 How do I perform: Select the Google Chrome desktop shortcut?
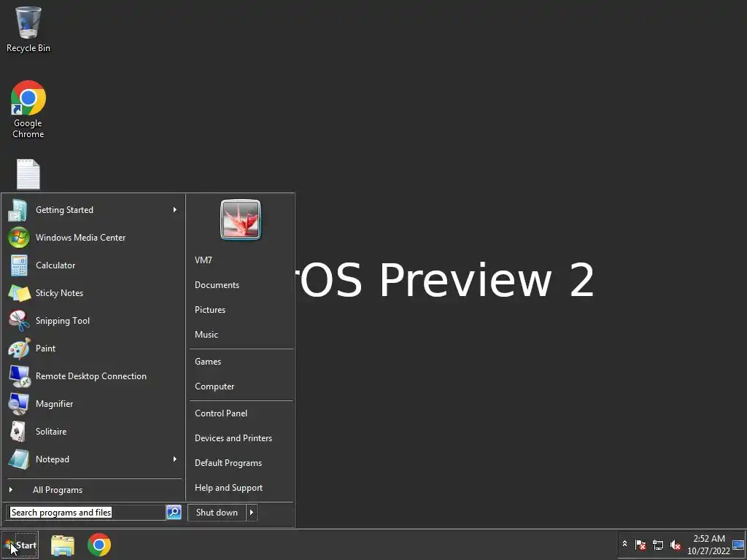pos(28,109)
